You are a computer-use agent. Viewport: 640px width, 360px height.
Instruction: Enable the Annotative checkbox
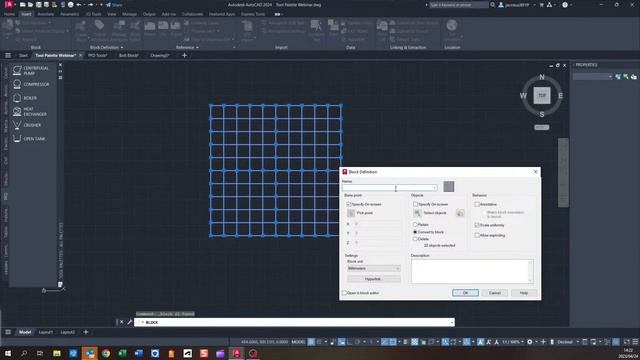pyautogui.click(x=477, y=204)
